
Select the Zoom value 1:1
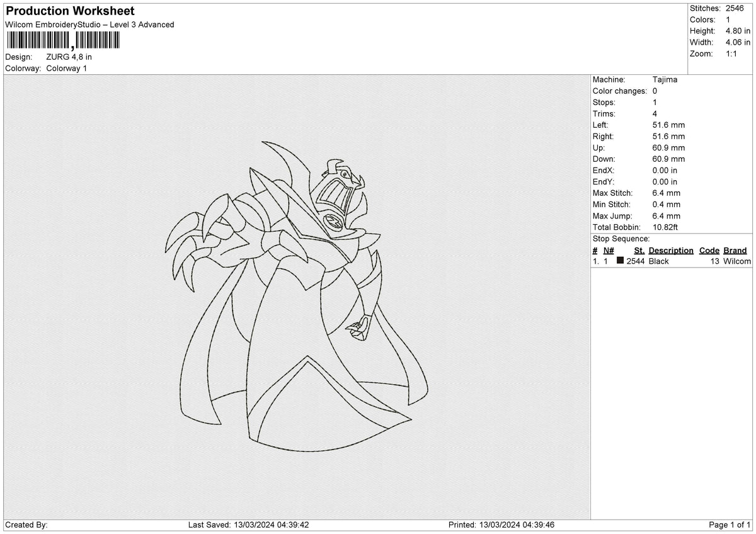[x=731, y=54]
